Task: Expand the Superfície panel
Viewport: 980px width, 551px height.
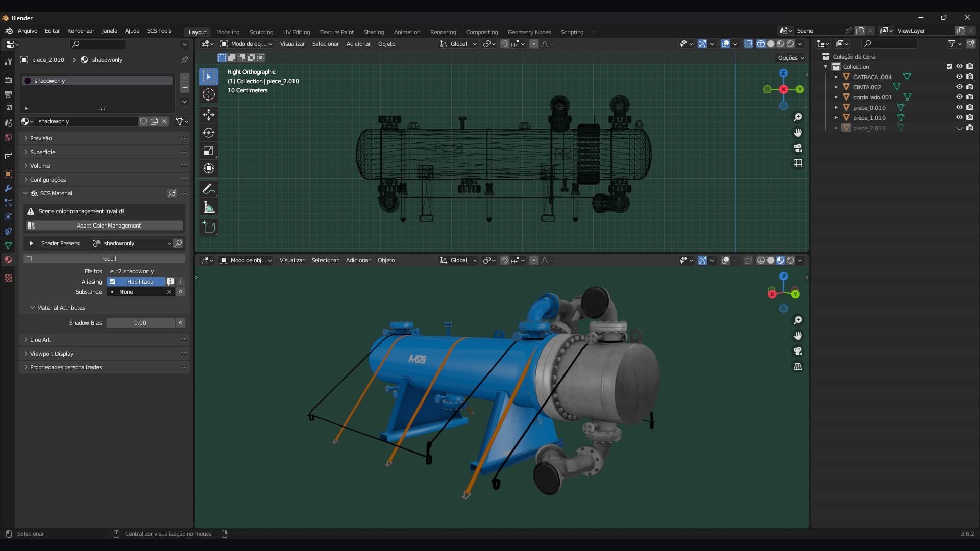Action: [x=104, y=152]
